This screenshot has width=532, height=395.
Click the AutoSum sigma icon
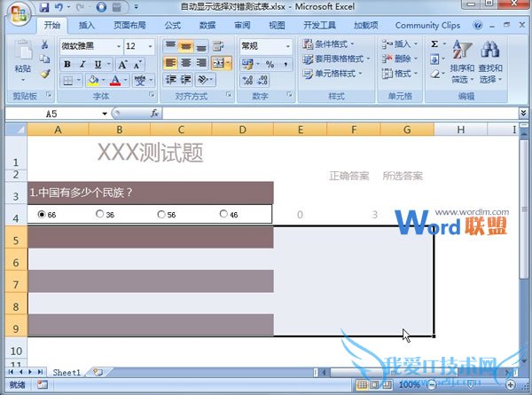click(x=434, y=44)
